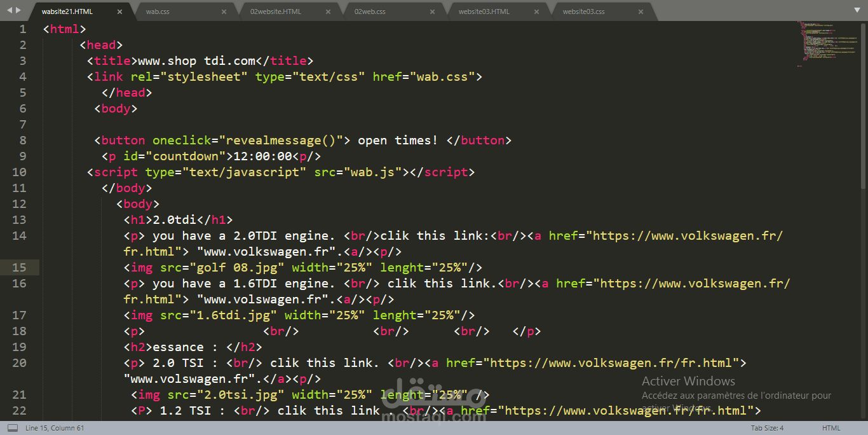Close the website03.css tab

click(641, 11)
